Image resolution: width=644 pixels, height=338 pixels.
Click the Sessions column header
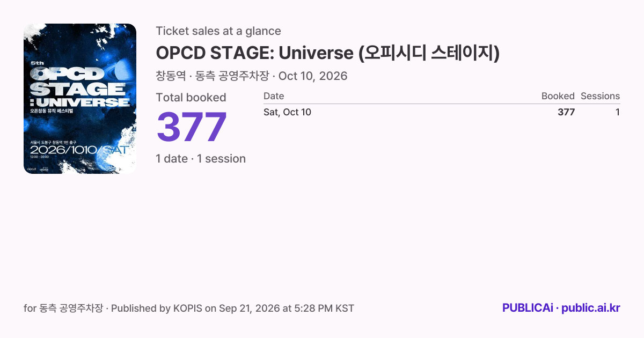coord(600,96)
